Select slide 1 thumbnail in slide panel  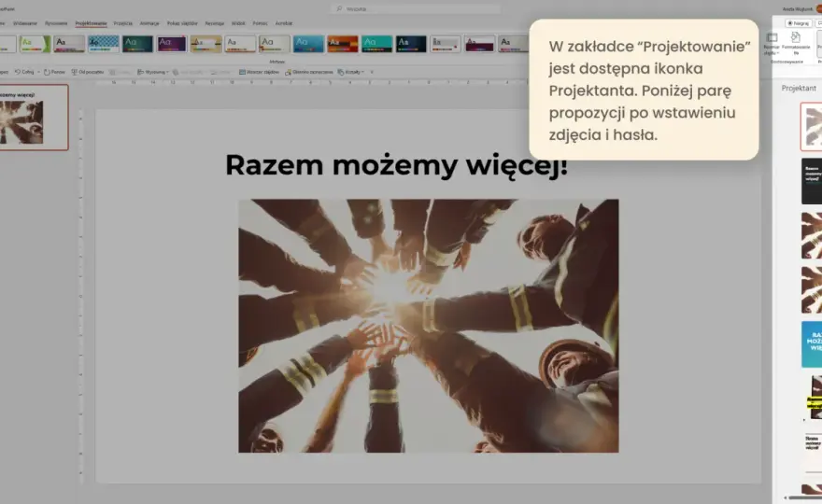coord(33,118)
